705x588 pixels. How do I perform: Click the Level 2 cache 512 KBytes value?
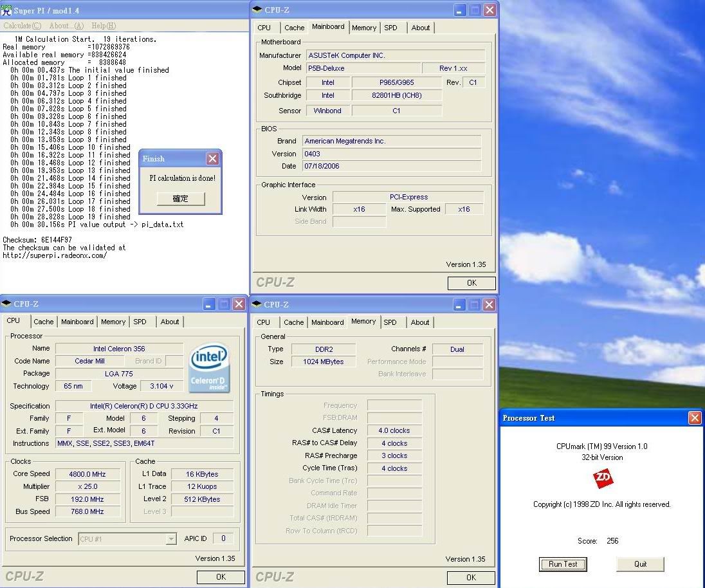[203, 499]
